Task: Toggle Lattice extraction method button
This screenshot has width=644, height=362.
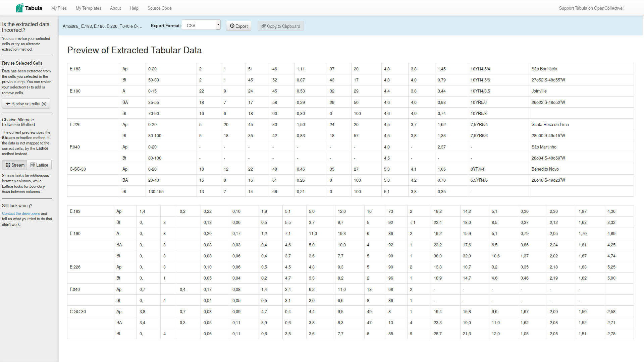Action: tap(39, 165)
